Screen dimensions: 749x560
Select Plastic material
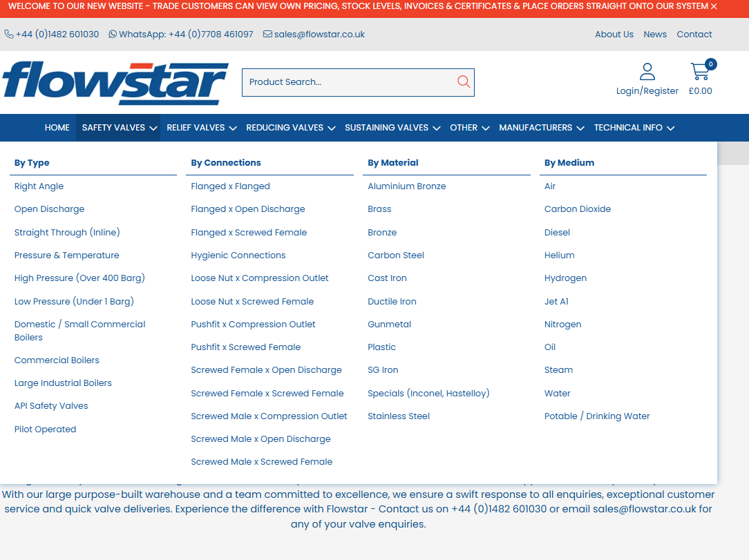point(381,347)
